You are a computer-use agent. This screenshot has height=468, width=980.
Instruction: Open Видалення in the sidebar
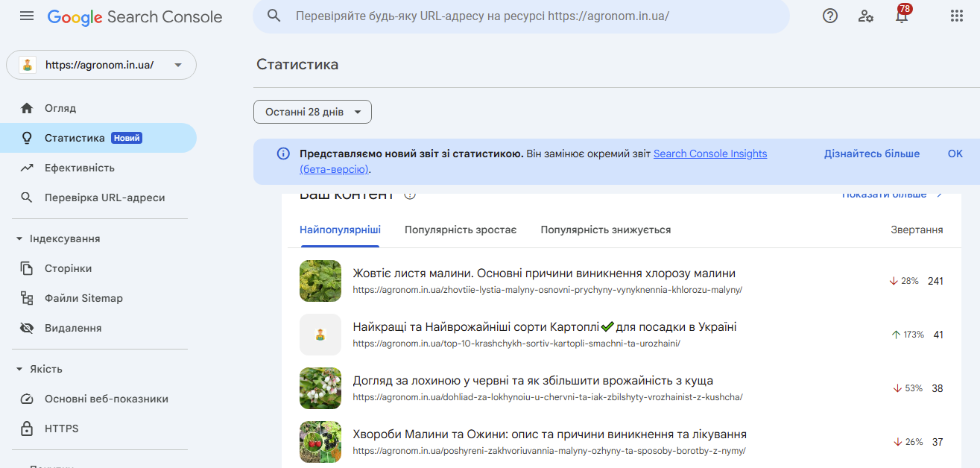coord(98,328)
